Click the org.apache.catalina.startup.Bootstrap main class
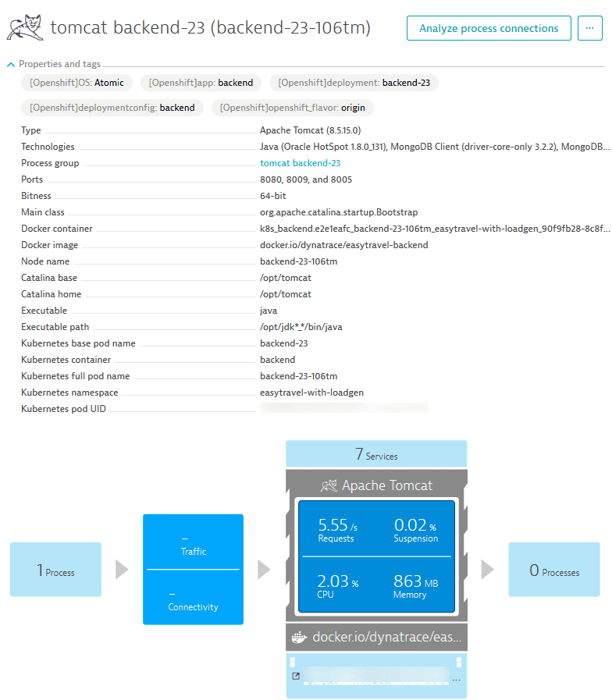Screen dimensions: 612x700 (339, 212)
